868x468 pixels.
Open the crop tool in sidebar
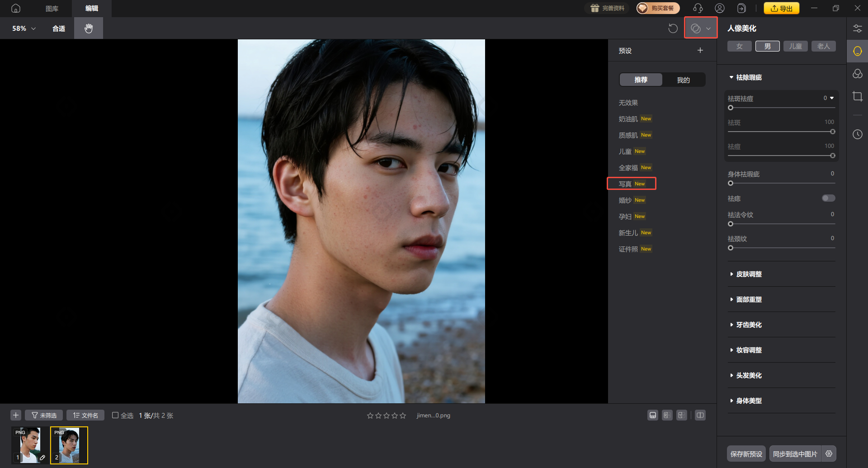tap(857, 96)
